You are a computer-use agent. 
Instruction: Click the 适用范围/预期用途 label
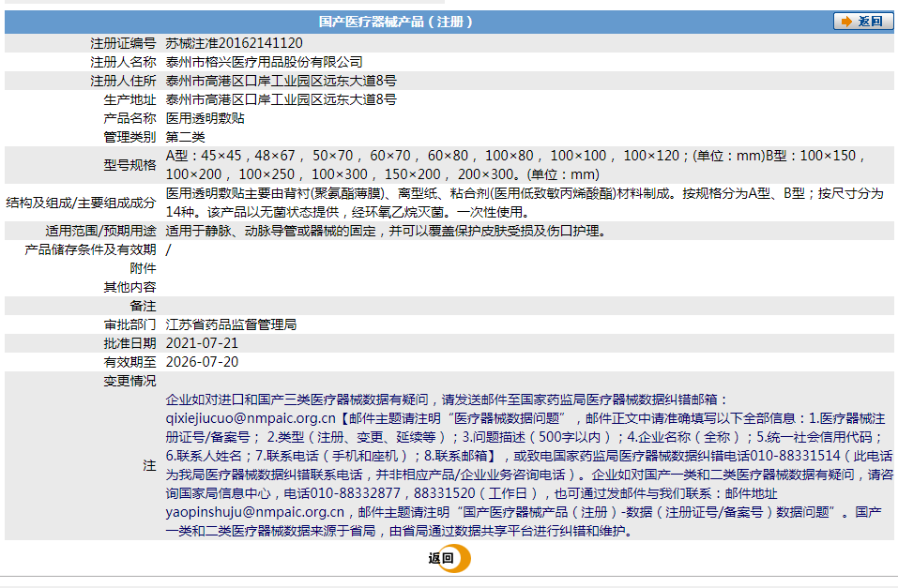pyautogui.click(x=100, y=231)
